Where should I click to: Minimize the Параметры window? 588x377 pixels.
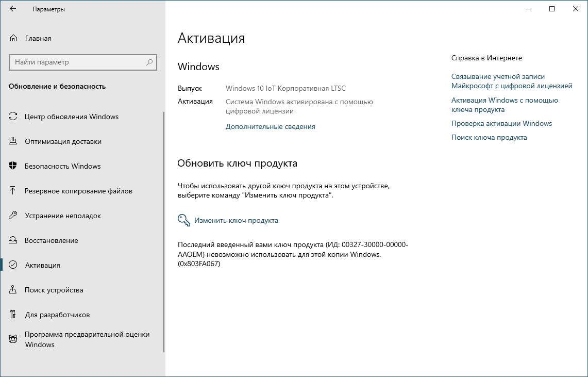[528, 9]
